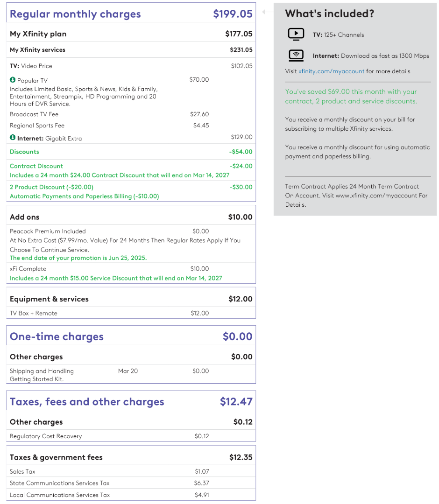Click the $12.00 Equipment & services total
439x504 pixels.
point(241,299)
